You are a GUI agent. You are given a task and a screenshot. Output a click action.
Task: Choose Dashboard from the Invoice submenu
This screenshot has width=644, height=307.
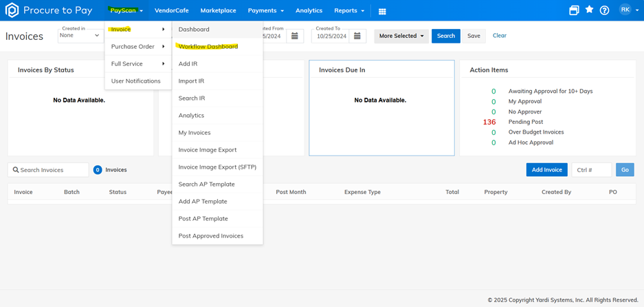coord(217,30)
